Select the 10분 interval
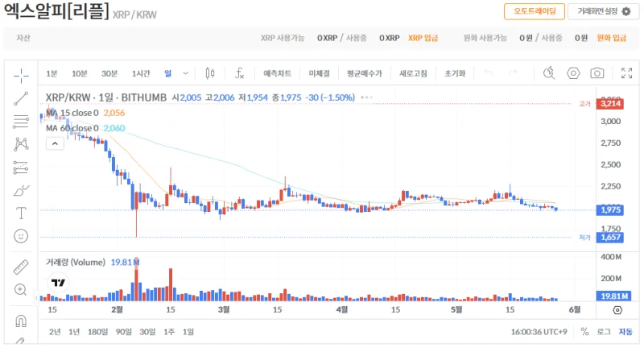644x348 pixels. click(x=80, y=73)
